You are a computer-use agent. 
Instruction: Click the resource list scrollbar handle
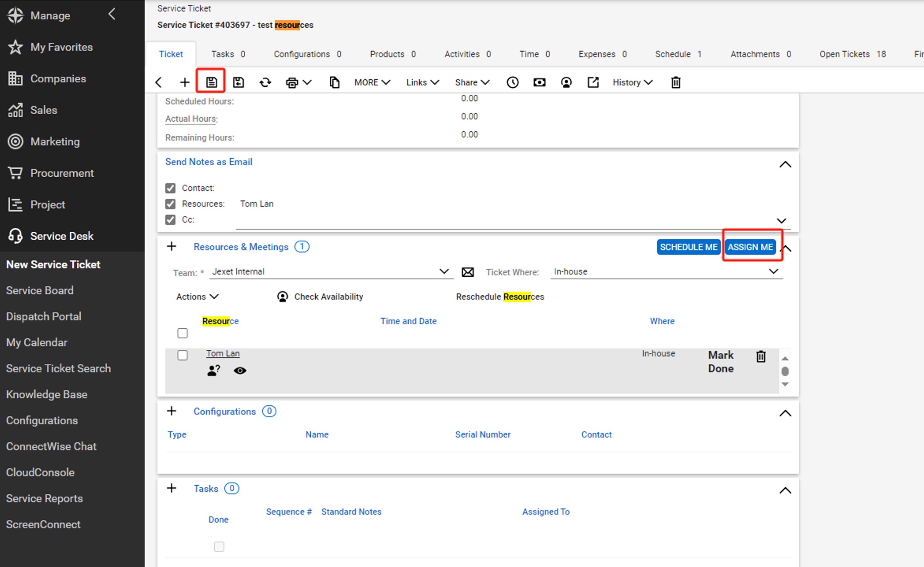click(785, 371)
